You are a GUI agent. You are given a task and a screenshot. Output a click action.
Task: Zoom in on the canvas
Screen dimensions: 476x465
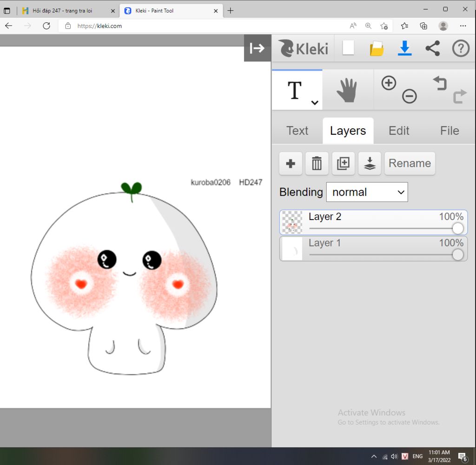pos(389,83)
